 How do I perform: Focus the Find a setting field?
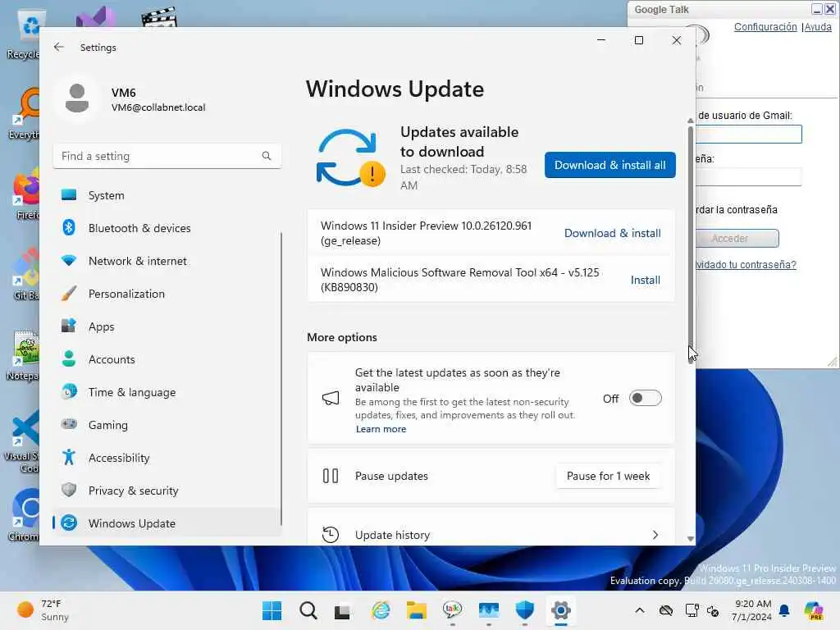pyautogui.click(x=167, y=156)
